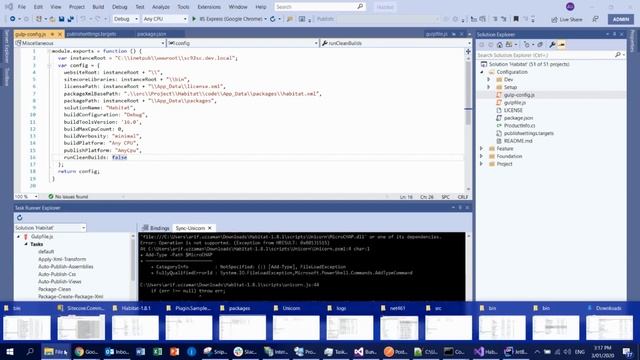The height and width of the screenshot is (360, 640).
Task: Click the Downloads window thumbnail
Action: coord(609,327)
